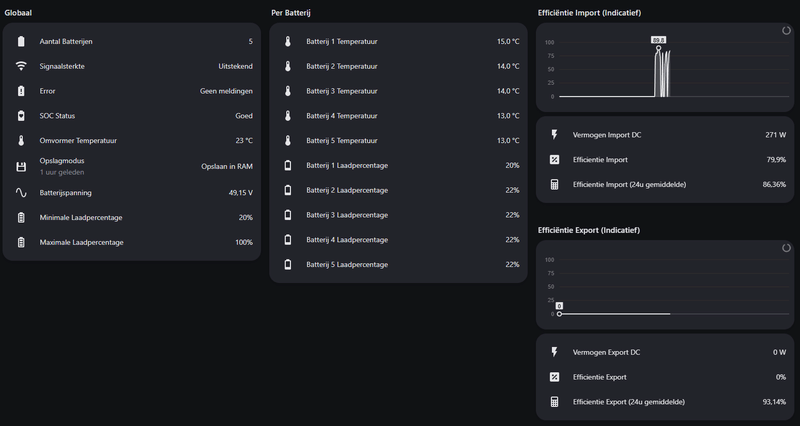This screenshot has width=800, height=426.
Task: Open Efficiëntie Export 24u gemiddelde value
Action: point(772,402)
